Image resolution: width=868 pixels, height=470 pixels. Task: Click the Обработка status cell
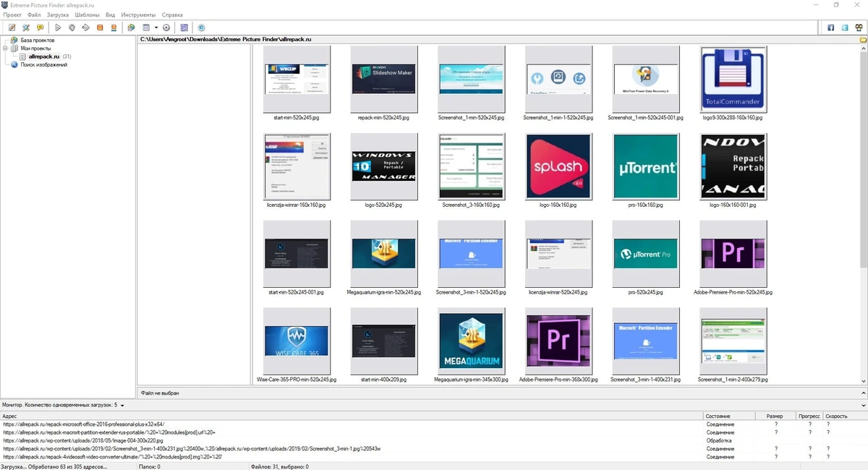718,440
